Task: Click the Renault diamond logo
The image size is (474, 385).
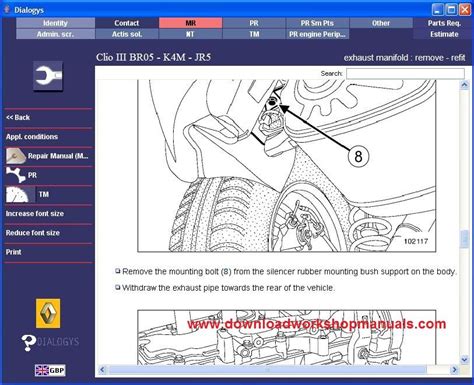Action: tap(48, 313)
